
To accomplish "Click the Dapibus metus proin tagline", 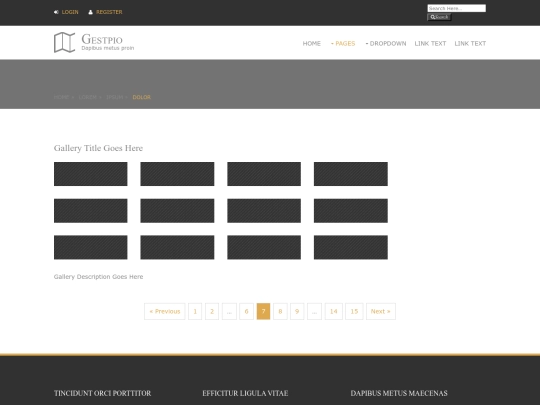I will coord(108,48).
